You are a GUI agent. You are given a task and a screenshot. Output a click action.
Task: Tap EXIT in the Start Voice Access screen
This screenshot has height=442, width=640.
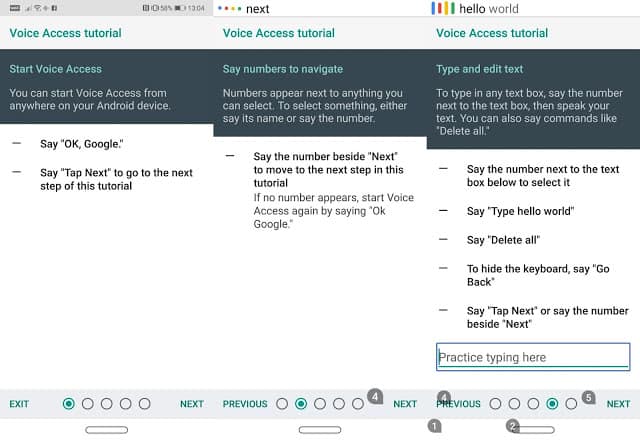[19, 404]
